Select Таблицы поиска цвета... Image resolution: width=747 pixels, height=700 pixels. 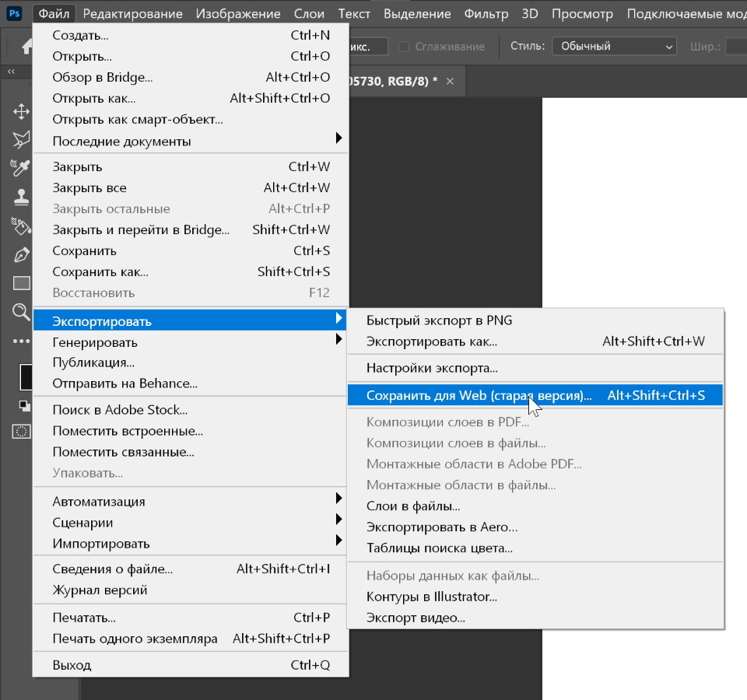tap(535, 548)
